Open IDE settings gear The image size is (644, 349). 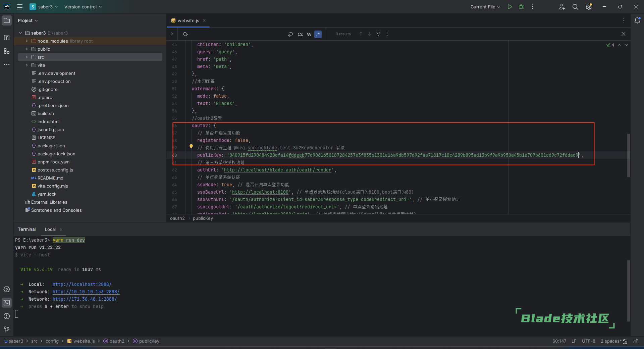pyautogui.click(x=589, y=7)
